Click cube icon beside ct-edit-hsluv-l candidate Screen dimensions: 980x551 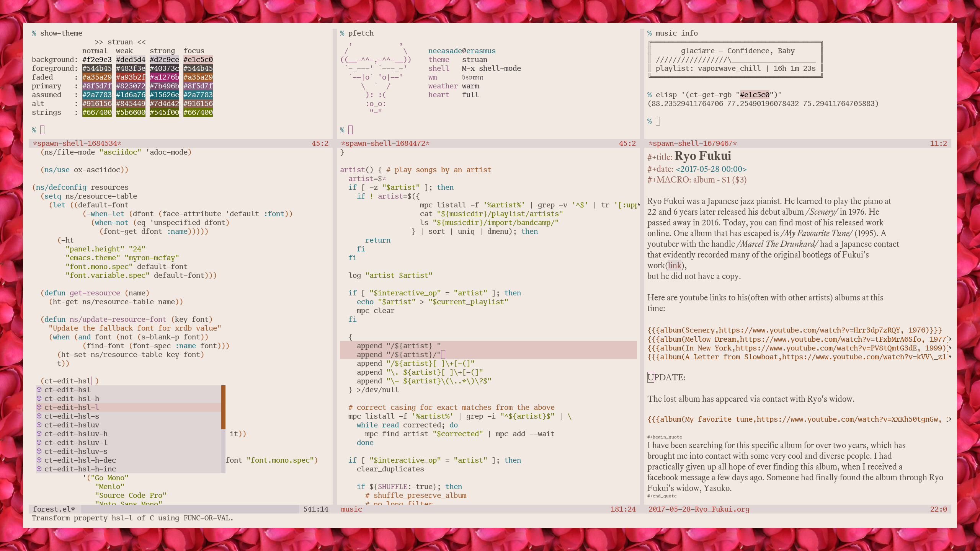pos(39,442)
